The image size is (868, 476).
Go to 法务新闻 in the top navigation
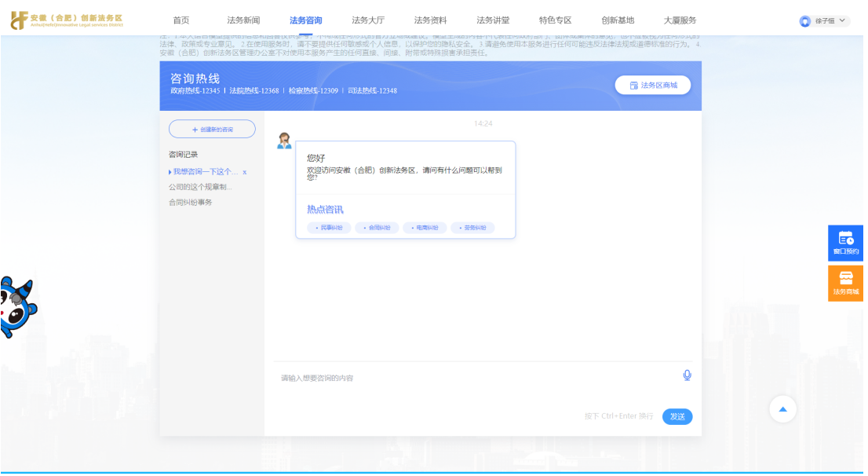pos(243,20)
